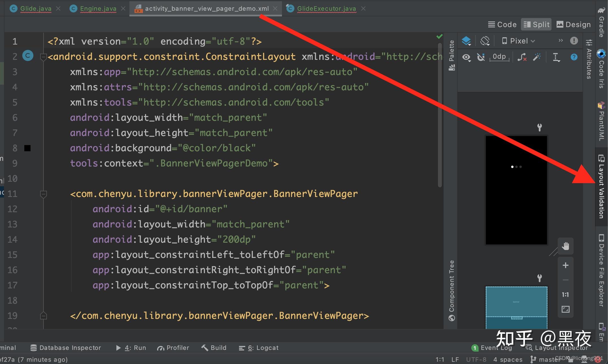
Task: Click the rotate orientation icon in design toolbar
Action: click(485, 41)
